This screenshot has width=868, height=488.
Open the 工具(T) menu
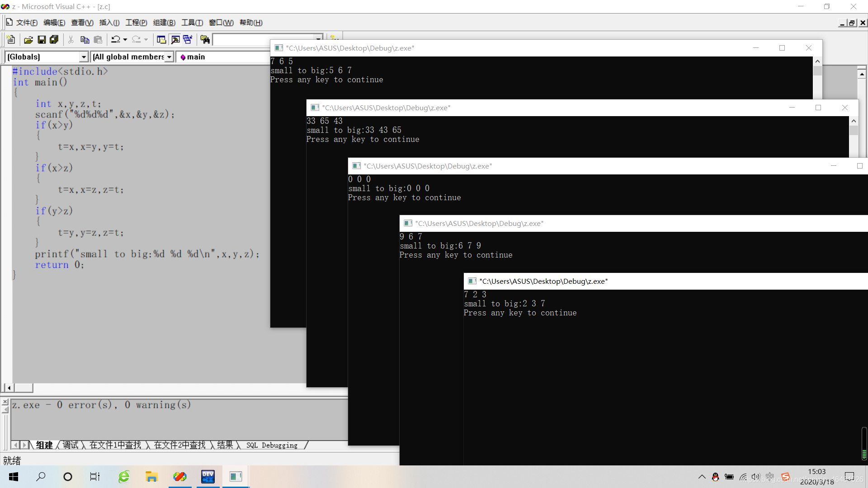[192, 23]
